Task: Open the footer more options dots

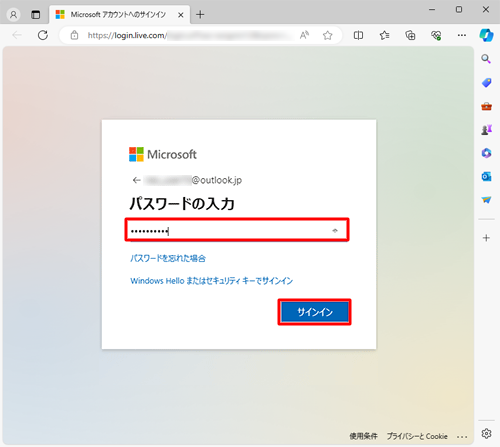Action: click(x=462, y=437)
